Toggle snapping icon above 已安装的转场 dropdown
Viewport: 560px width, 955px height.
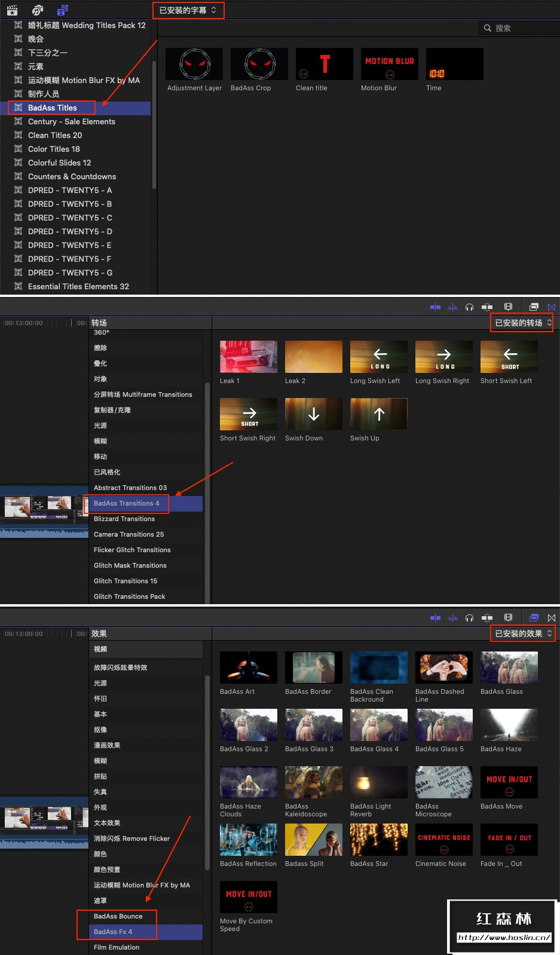pos(487,307)
